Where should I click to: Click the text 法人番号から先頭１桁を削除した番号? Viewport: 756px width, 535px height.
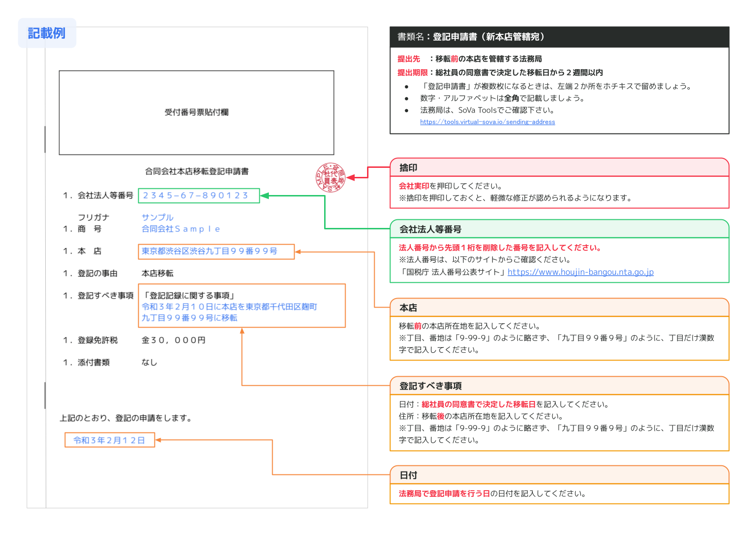pos(464,248)
